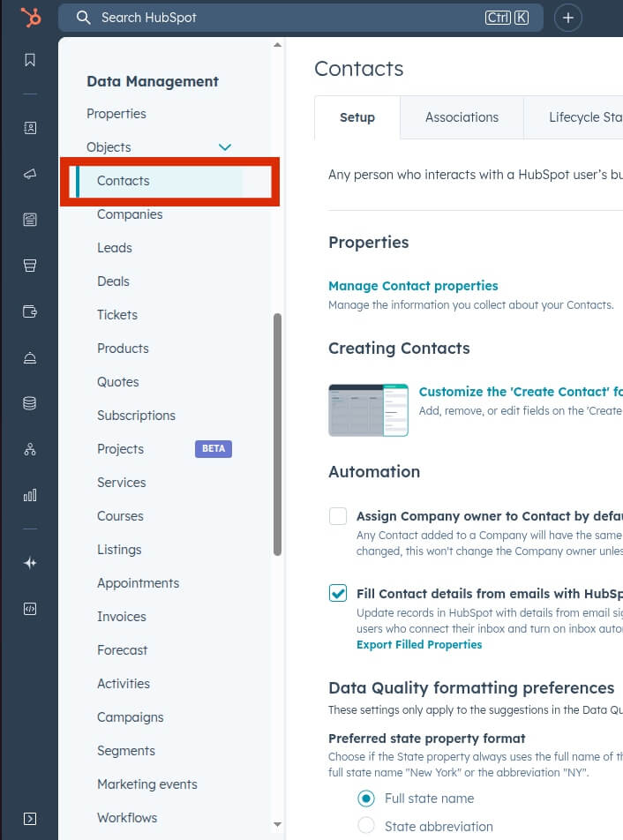Select Companies in the objects list
Screen dimensions: 623x840
click(130, 214)
